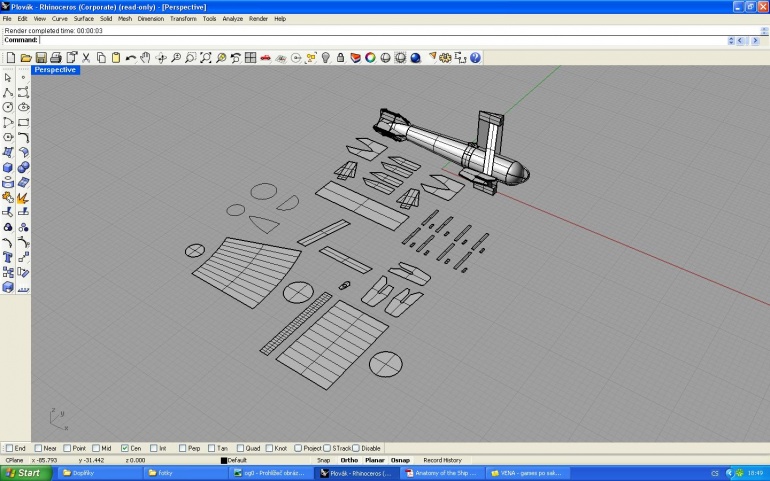Open the Windows Start button
Screen dimensions: 770x481
(x=26, y=473)
